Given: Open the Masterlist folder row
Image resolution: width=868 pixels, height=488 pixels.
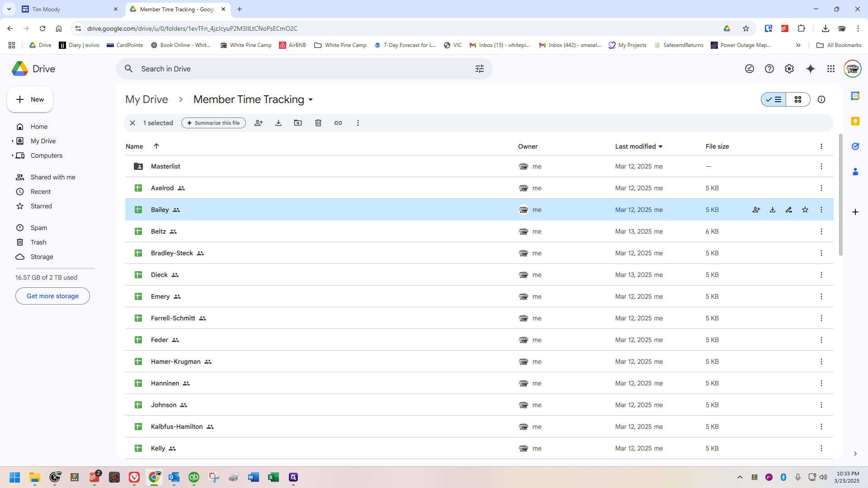Looking at the screenshot, I should coord(479,166).
